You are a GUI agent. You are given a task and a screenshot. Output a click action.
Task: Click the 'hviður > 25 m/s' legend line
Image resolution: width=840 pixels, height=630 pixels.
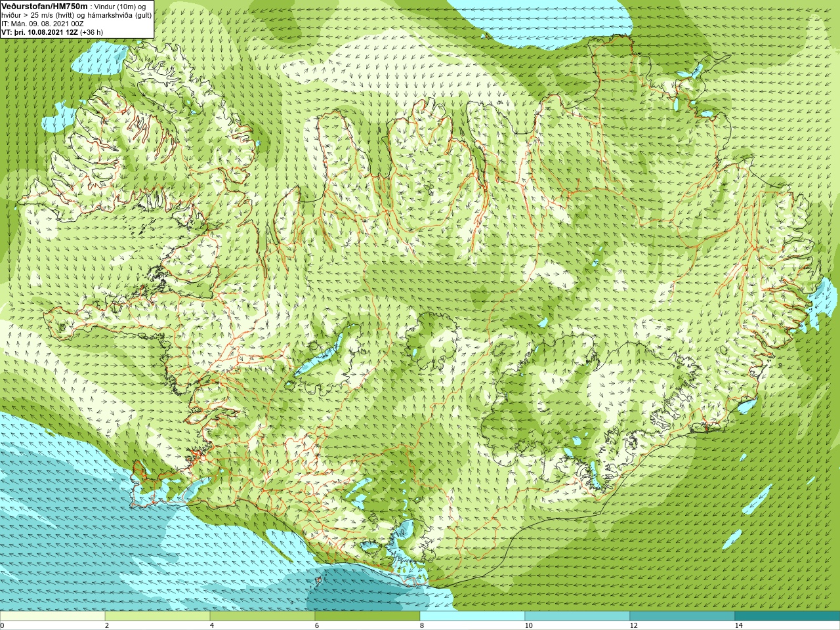pos(77,15)
